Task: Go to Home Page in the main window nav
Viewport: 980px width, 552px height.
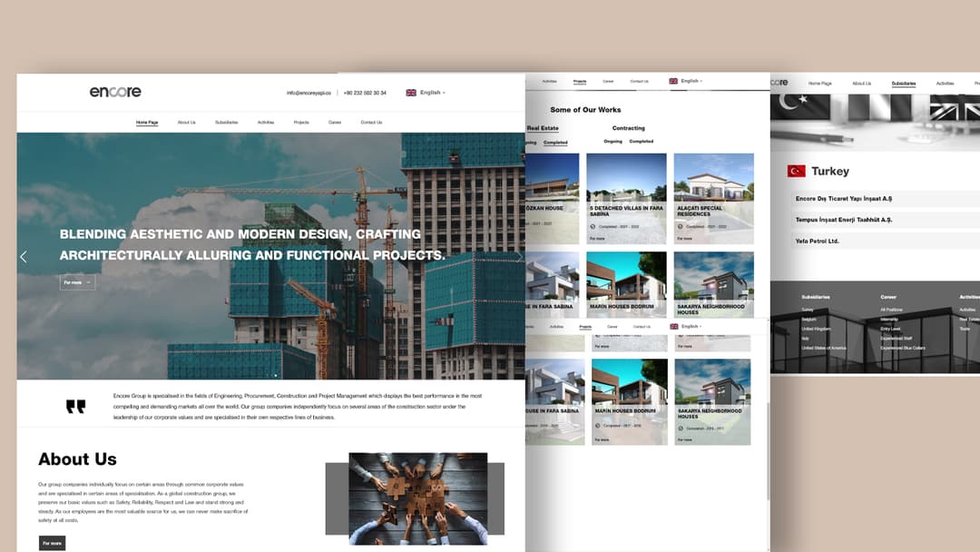Action: coord(147,123)
